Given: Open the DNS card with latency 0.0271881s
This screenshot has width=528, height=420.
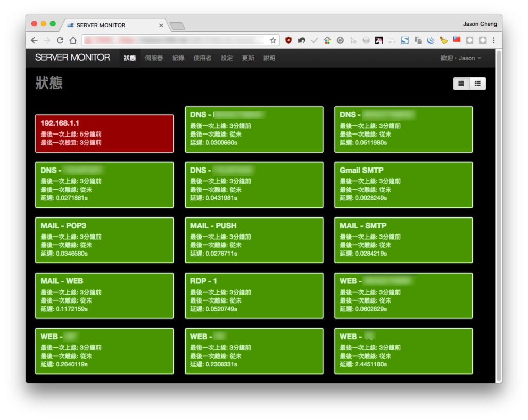Looking at the screenshot, I should click(104, 185).
